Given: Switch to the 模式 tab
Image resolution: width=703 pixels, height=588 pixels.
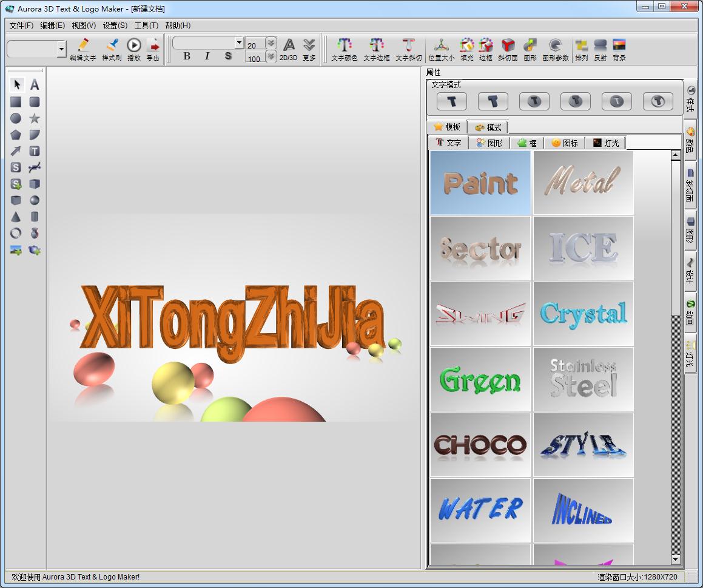Looking at the screenshot, I should click(x=488, y=127).
